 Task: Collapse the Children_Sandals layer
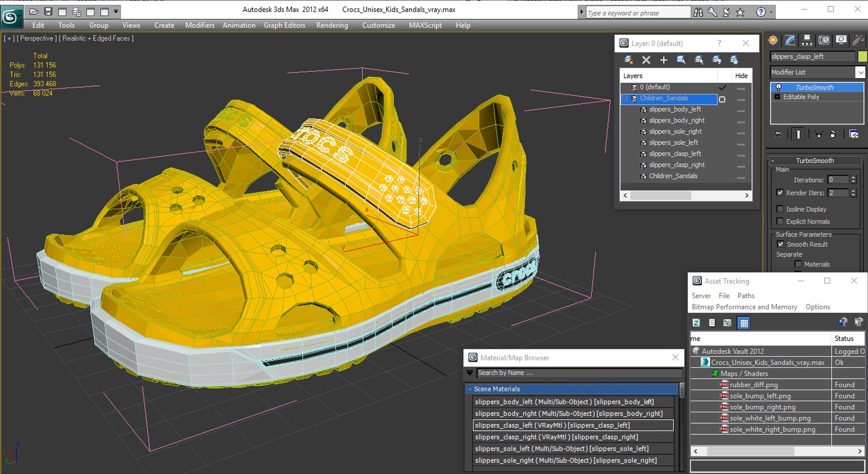click(x=625, y=98)
